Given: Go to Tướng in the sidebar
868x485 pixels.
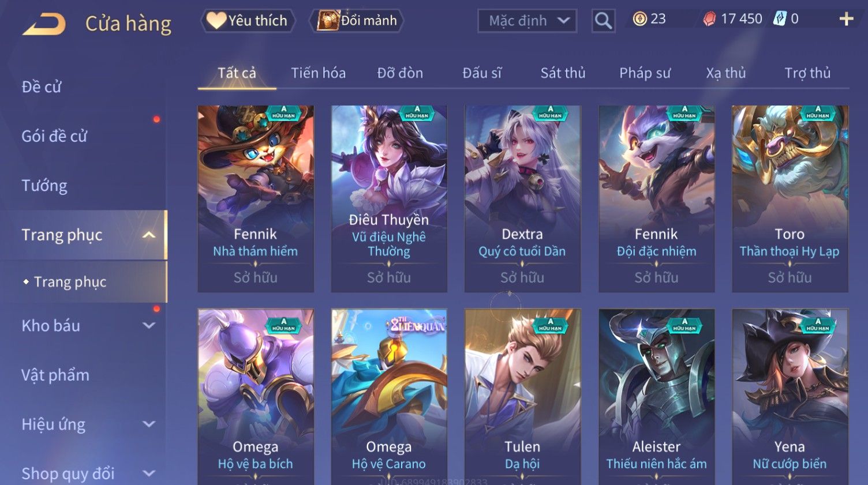Looking at the screenshot, I should pos(44,186).
